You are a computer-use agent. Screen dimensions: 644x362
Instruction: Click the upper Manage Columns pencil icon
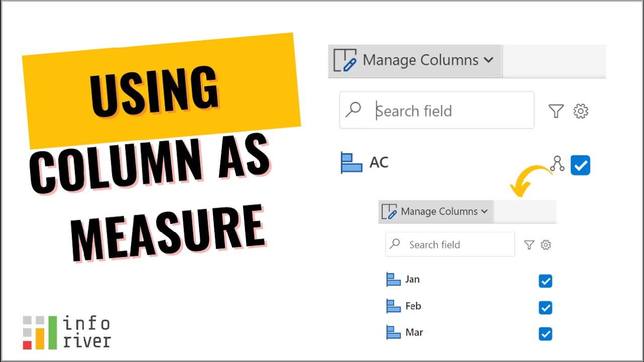pyautogui.click(x=345, y=60)
